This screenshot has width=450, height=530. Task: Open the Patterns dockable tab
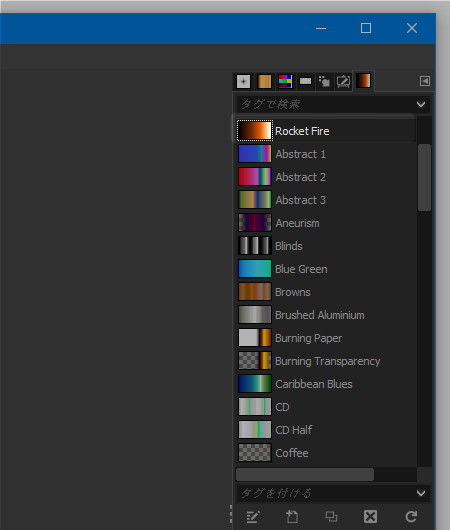click(x=264, y=81)
